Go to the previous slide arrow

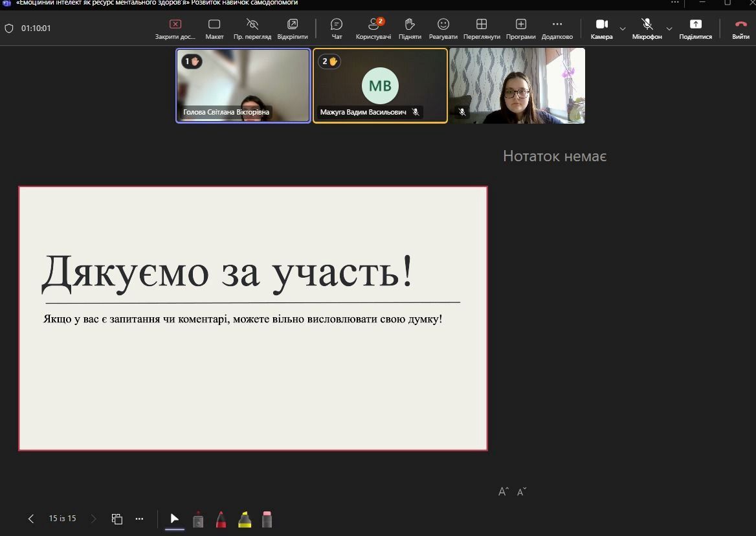coord(31,519)
